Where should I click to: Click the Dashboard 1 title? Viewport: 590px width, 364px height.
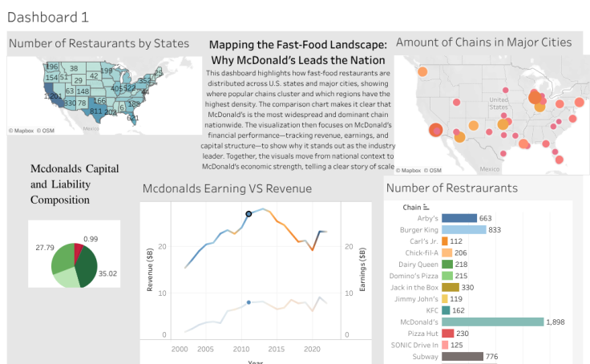point(48,18)
